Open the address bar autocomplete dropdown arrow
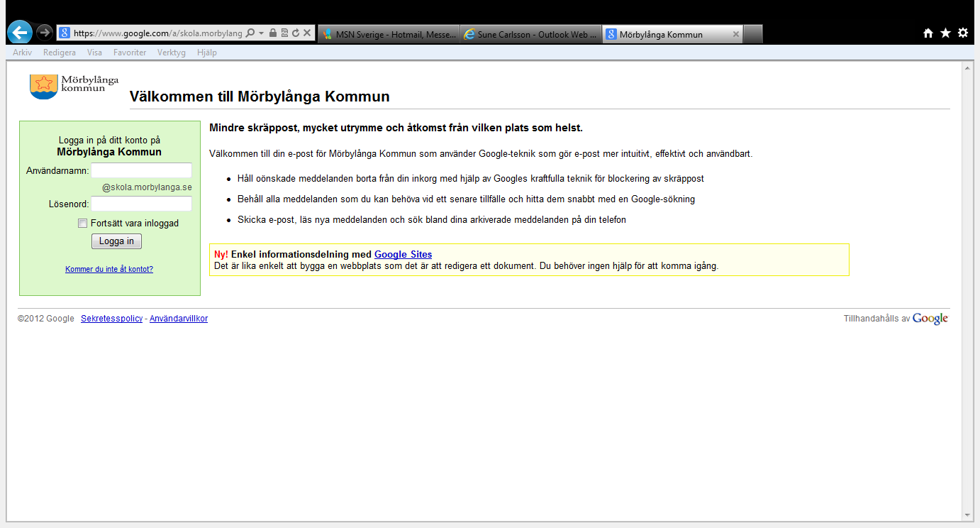The width and height of the screenshot is (980, 528). tap(261, 33)
